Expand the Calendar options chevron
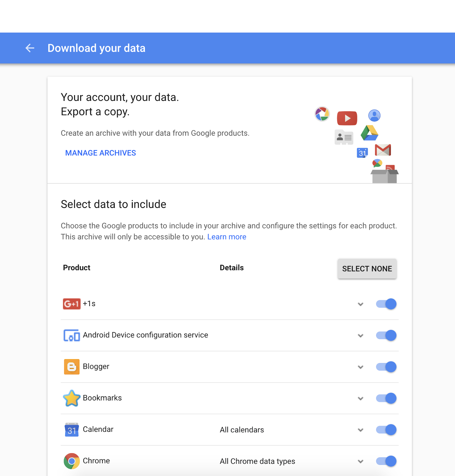455x476 pixels. click(x=361, y=430)
